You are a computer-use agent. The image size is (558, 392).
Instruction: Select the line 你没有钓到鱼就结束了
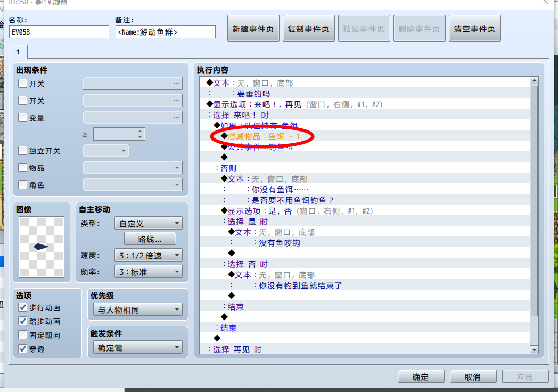click(365, 285)
